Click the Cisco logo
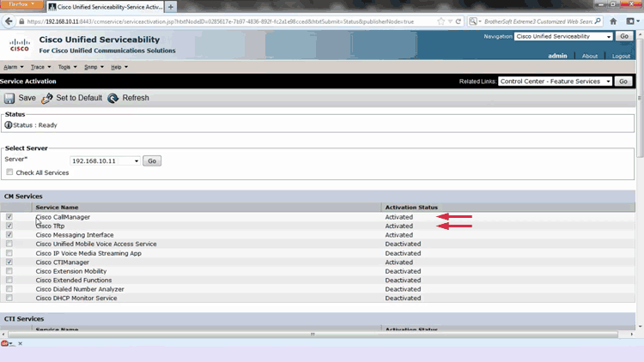The width and height of the screenshot is (644, 362). click(19, 45)
